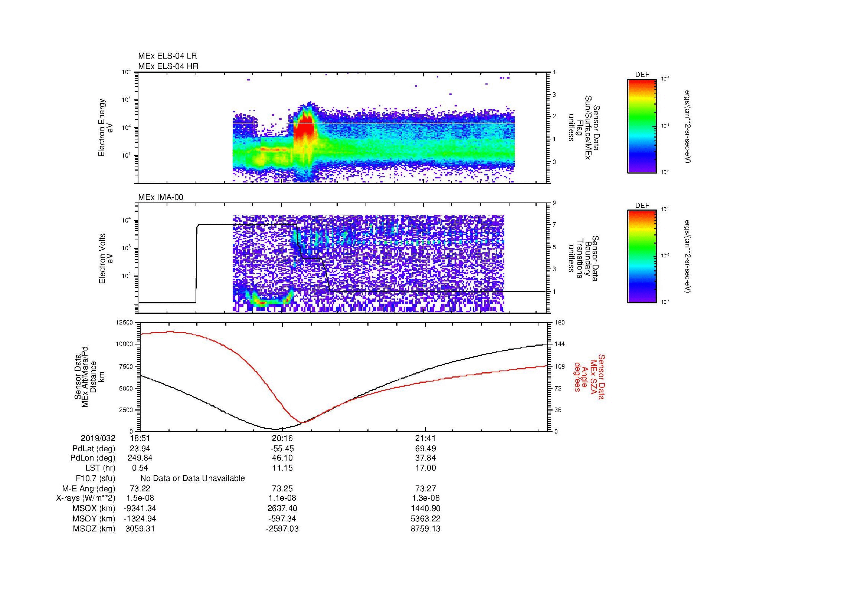
Task: Click the top colorbar unit label 'ergs/(cm**2-sr-sec-eV)'
Action: [x=688, y=127]
